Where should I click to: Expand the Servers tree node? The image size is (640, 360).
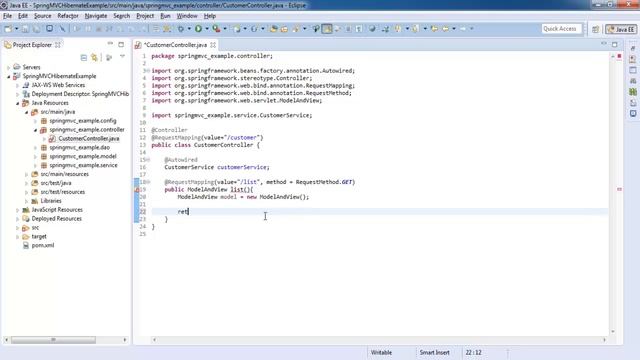coord(9,67)
